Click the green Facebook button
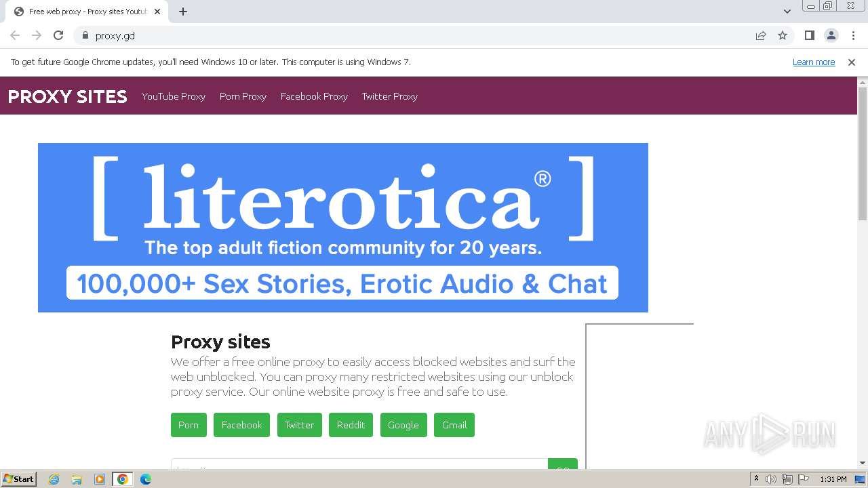Image resolution: width=868 pixels, height=488 pixels. [241, 425]
